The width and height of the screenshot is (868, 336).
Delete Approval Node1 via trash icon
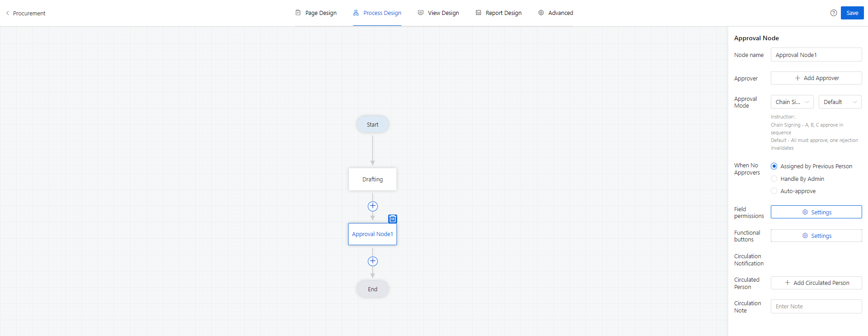click(x=392, y=219)
